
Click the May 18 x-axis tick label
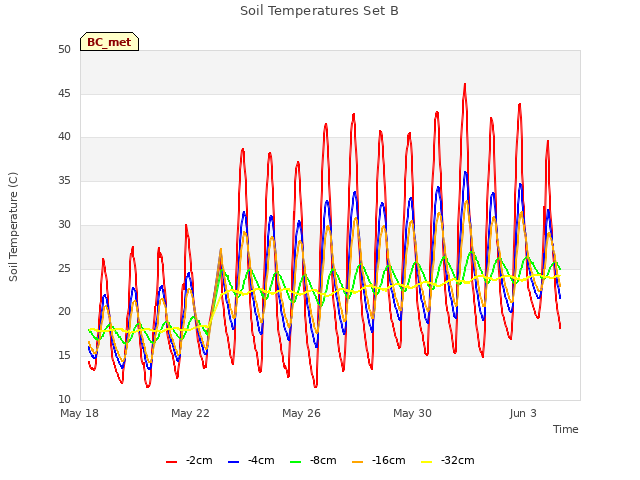point(80,413)
